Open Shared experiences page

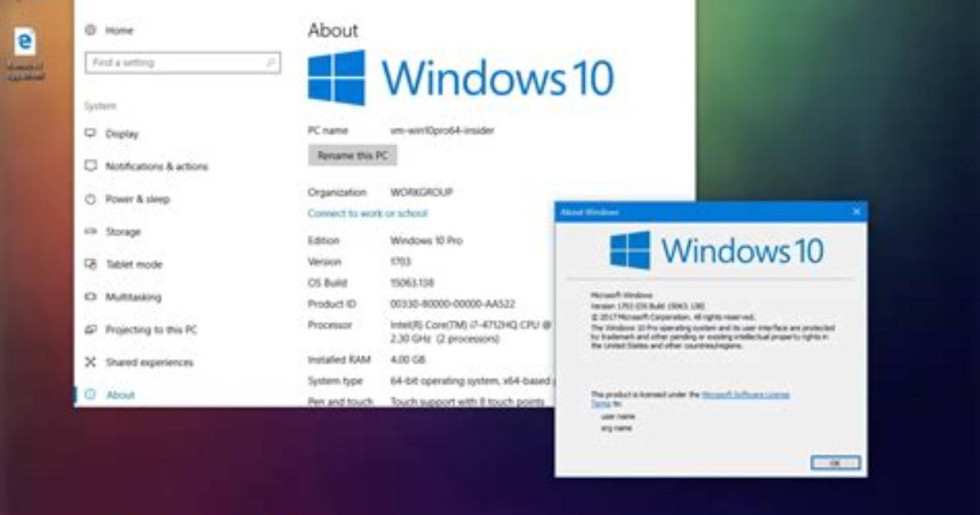click(x=149, y=362)
